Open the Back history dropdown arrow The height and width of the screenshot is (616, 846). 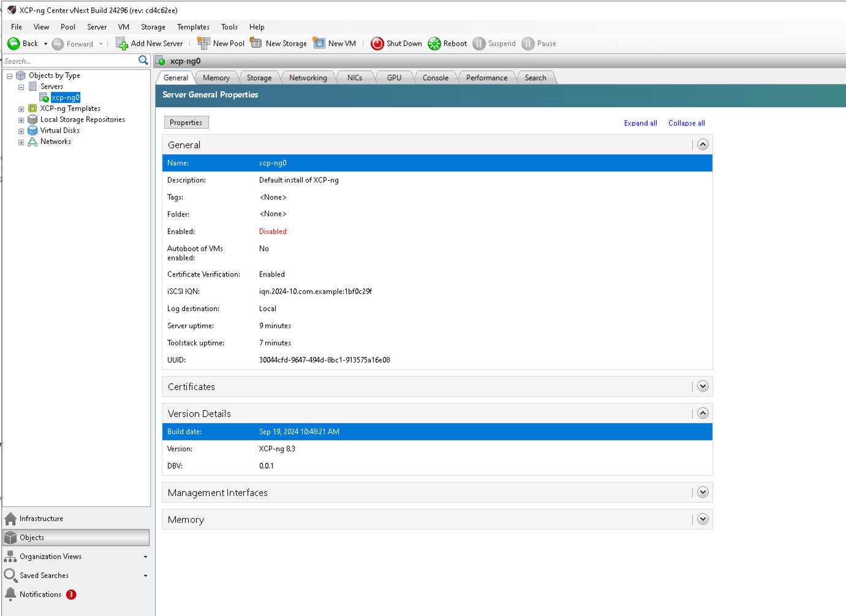coord(45,44)
